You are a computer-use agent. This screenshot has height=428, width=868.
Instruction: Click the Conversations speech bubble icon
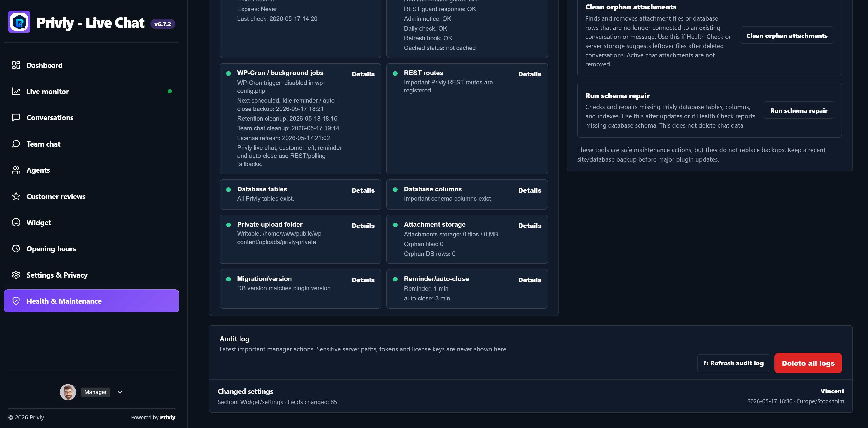click(16, 117)
